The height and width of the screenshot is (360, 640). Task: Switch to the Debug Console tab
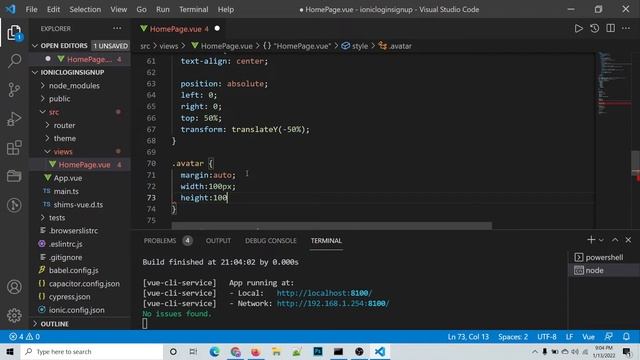[x=271, y=240]
